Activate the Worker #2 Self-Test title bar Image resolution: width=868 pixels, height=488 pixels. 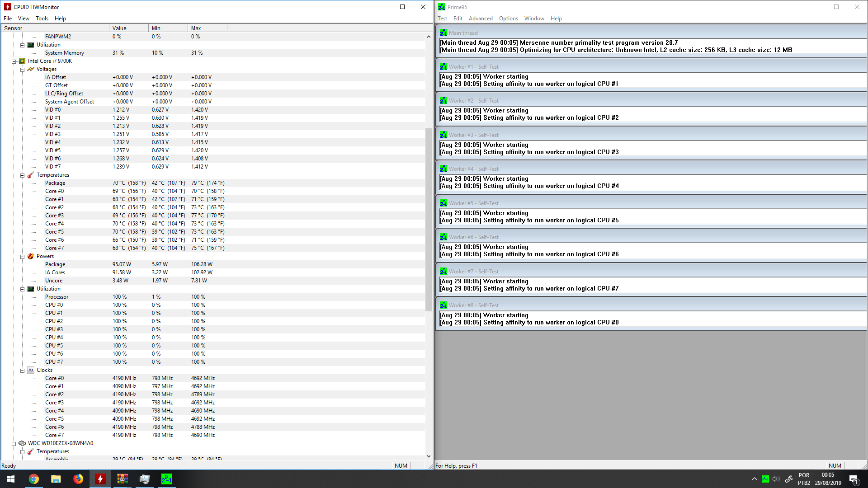(651, 100)
